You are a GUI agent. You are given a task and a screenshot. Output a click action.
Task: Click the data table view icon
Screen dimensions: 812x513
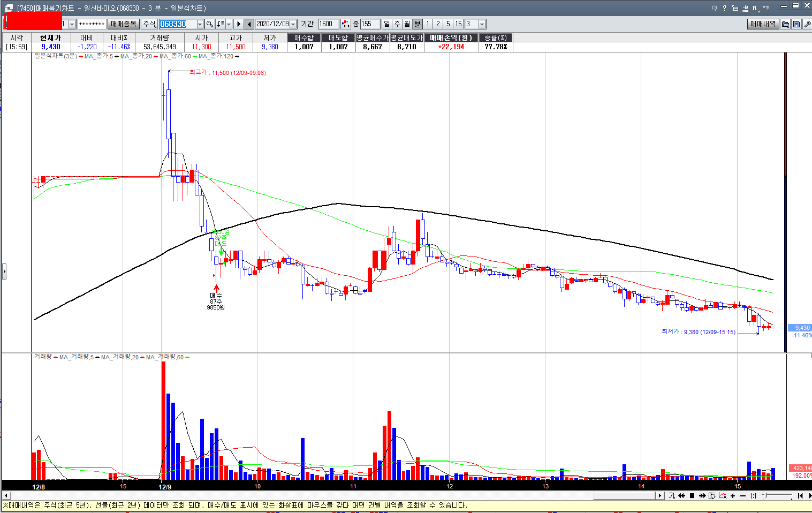coord(712,496)
